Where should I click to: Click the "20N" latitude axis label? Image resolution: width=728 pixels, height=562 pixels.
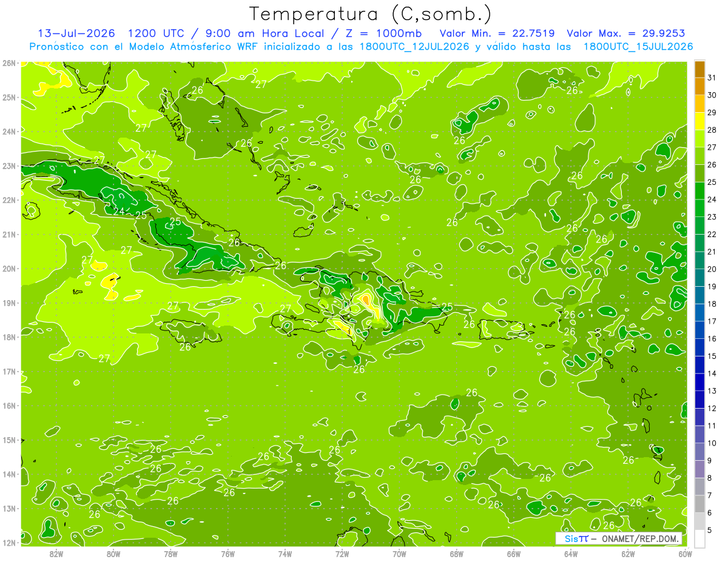8,269
